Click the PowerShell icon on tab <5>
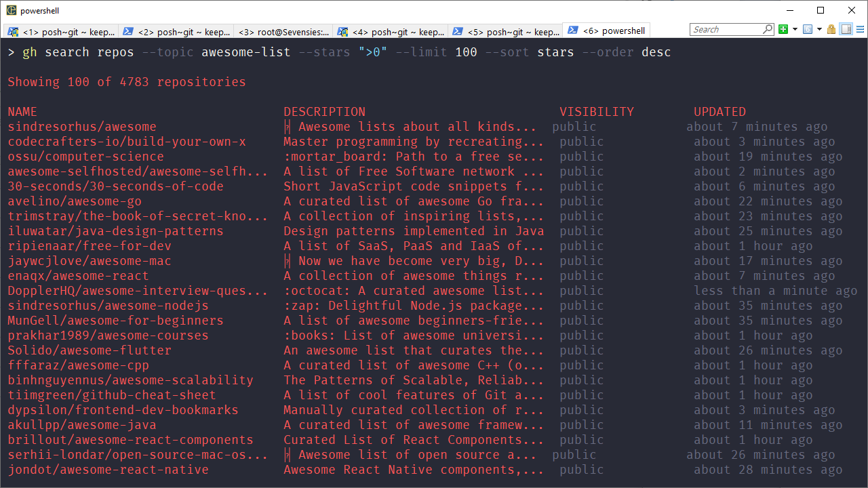The height and width of the screenshot is (488, 868). [x=458, y=31]
